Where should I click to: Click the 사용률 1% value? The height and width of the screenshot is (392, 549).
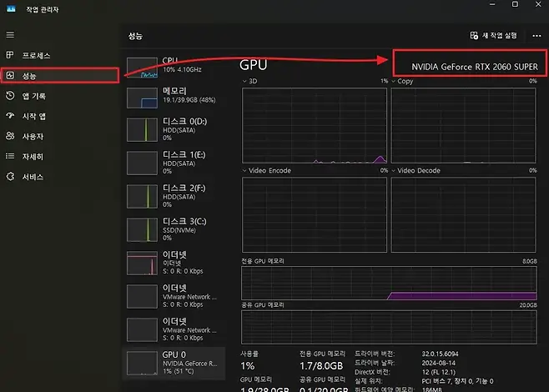click(247, 366)
